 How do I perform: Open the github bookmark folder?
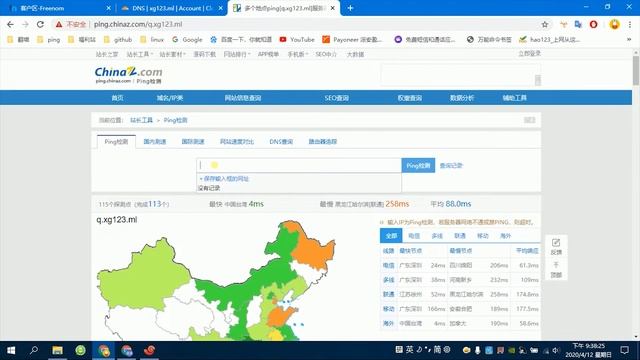[118, 40]
